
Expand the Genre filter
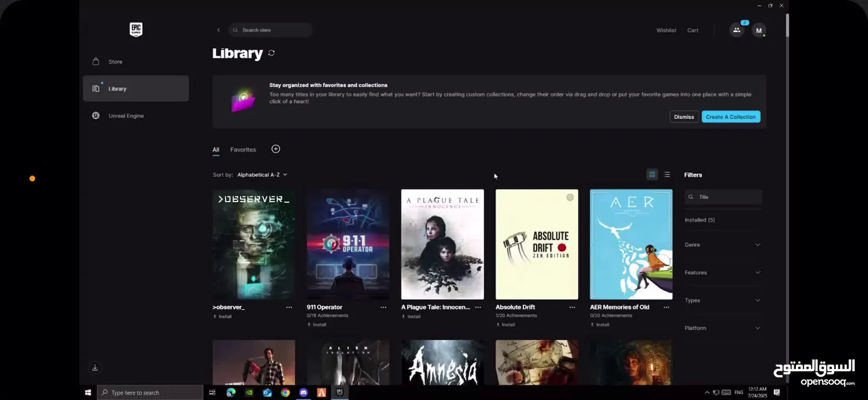click(723, 245)
